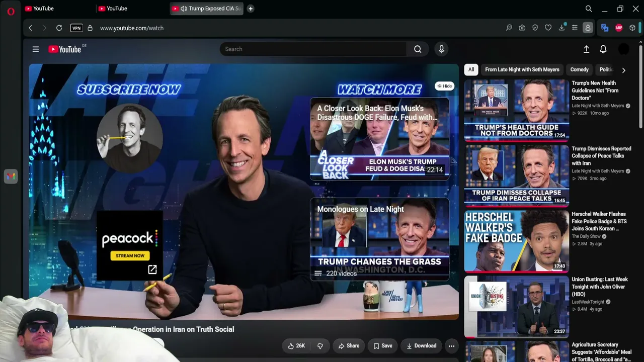Open the Opera main menu
Image resolution: width=644 pixels, height=362 pixels.
[x=11, y=11]
